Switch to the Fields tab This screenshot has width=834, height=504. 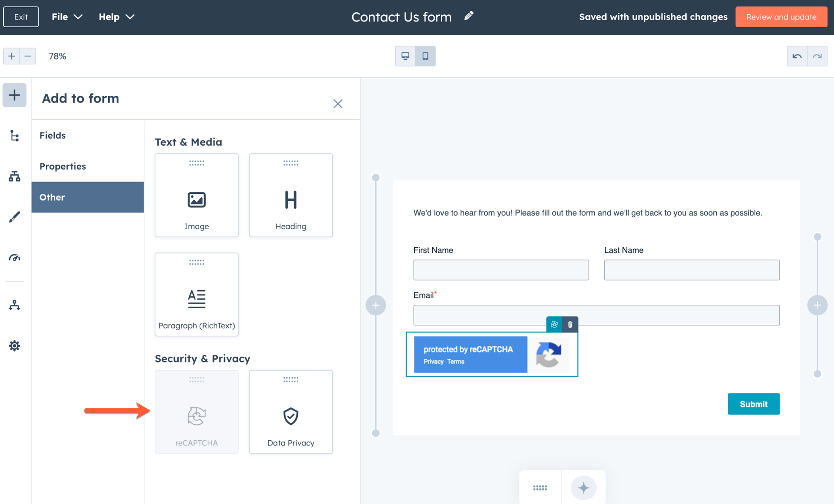click(52, 135)
